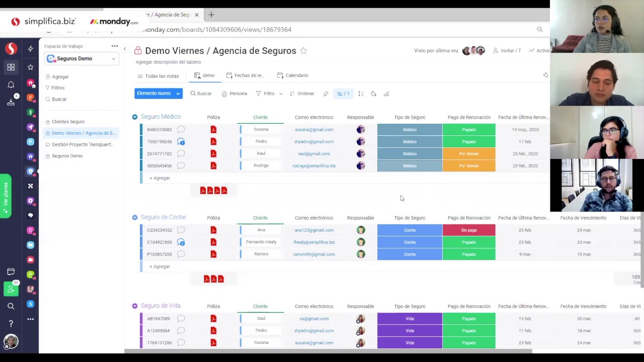
Task: Open the PDF file for policy 8480510082
Action: point(213,130)
